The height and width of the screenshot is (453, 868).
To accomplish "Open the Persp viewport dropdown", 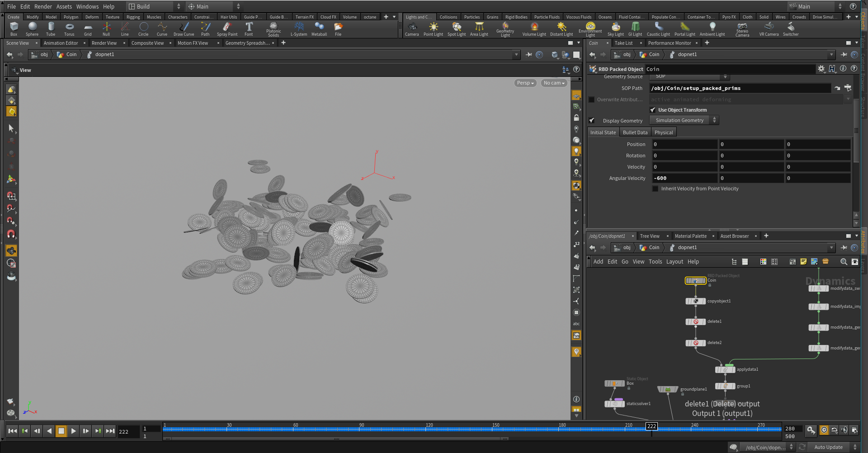I will [525, 83].
